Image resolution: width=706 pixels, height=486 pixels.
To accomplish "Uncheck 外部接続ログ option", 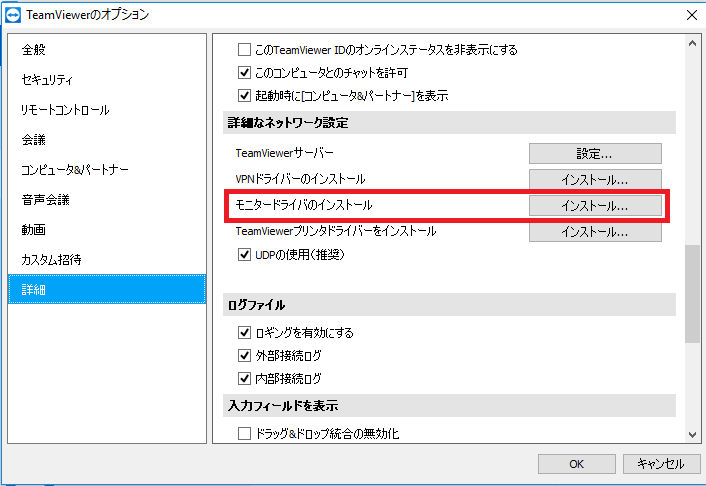I will point(244,355).
